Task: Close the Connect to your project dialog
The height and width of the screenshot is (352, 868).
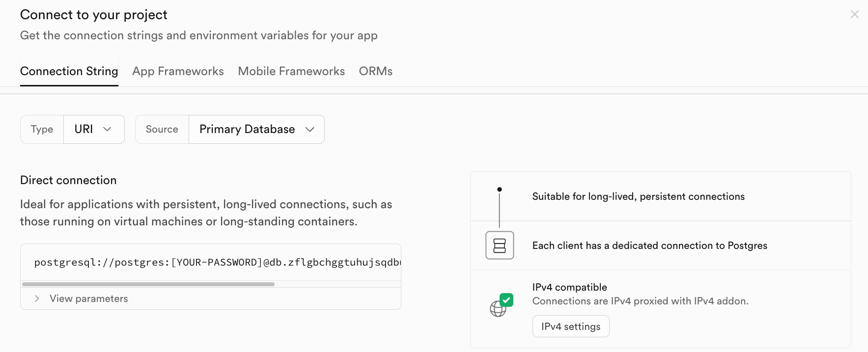Action: pos(854,15)
